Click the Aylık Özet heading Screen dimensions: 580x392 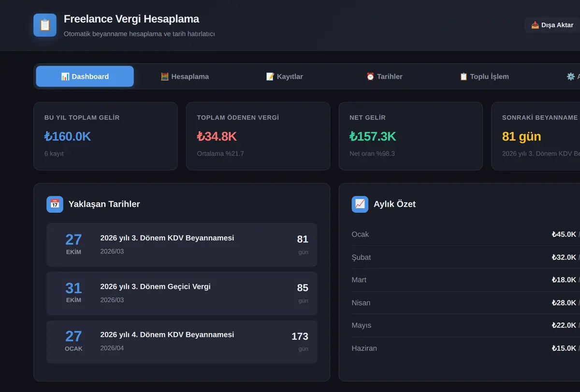click(x=394, y=204)
